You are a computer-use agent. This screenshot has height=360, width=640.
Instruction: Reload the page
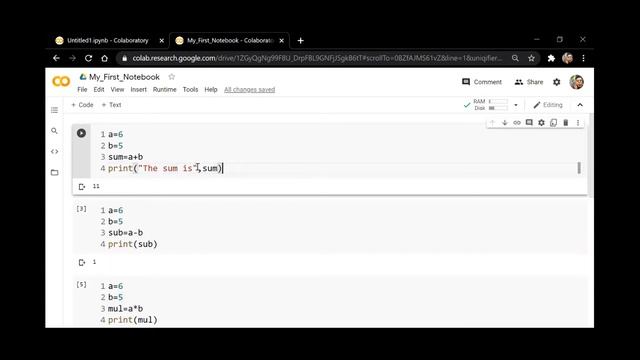pyautogui.click(x=88, y=58)
